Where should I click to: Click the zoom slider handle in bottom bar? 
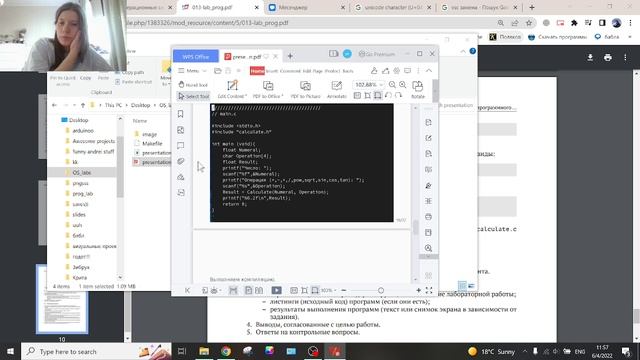(381, 290)
